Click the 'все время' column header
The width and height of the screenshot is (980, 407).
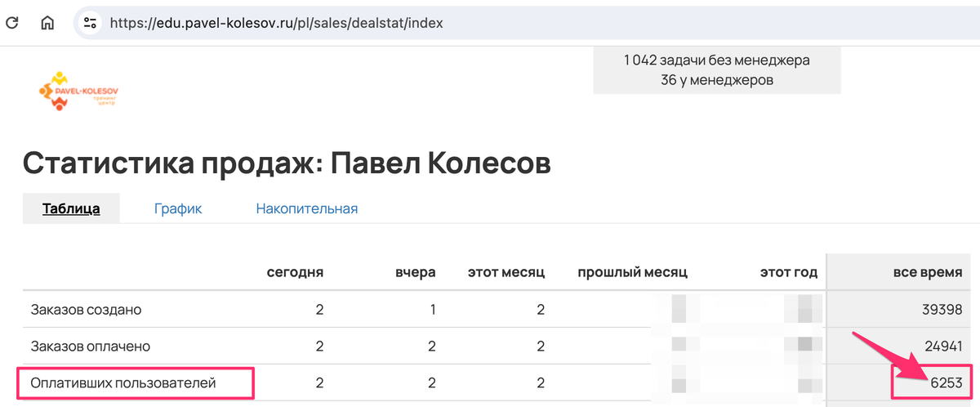924,272
